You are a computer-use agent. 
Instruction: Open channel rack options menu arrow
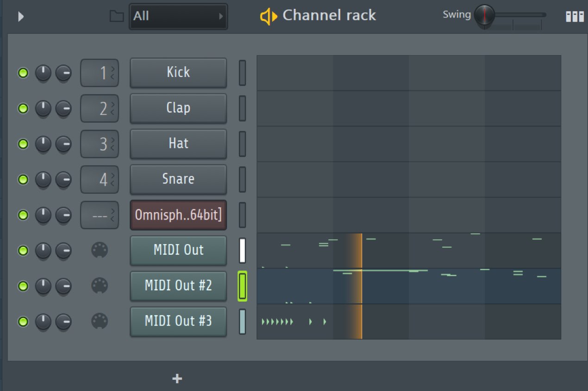(x=21, y=17)
